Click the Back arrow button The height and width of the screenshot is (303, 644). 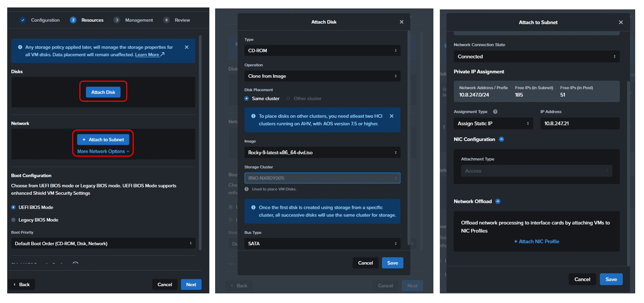pos(22,285)
